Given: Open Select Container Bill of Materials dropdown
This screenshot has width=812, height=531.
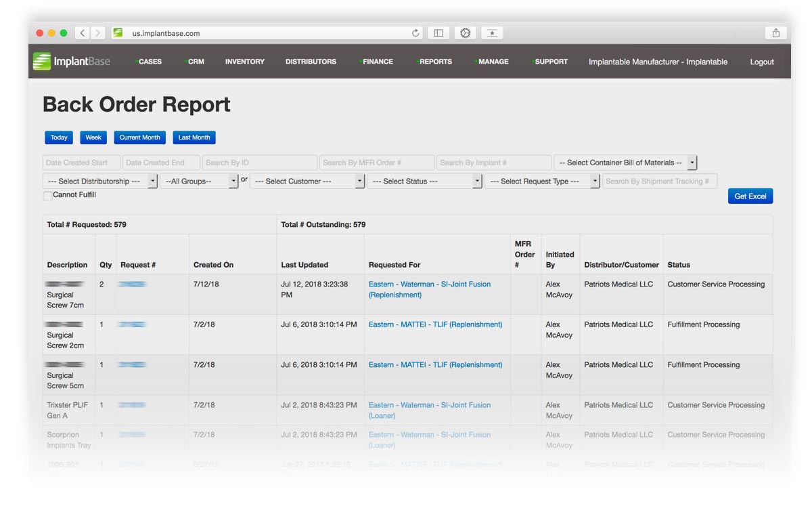Looking at the screenshot, I should pyautogui.click(x=625, y=163).
